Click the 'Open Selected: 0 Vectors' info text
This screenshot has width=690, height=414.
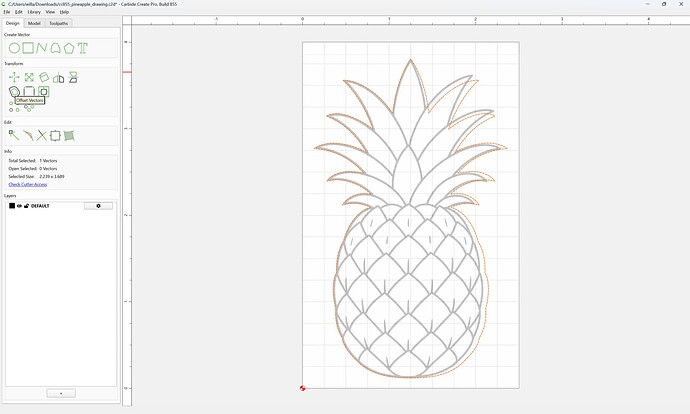pos(33,169)
